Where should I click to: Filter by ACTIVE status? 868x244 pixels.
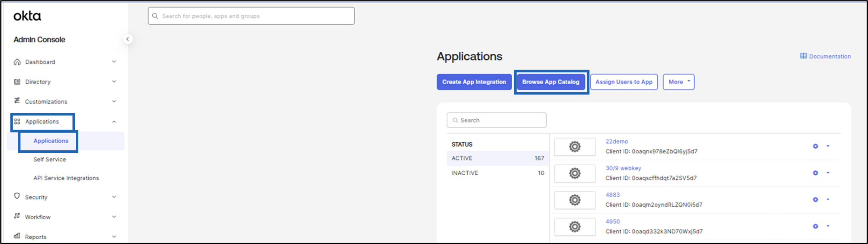[x=498, y=158]
